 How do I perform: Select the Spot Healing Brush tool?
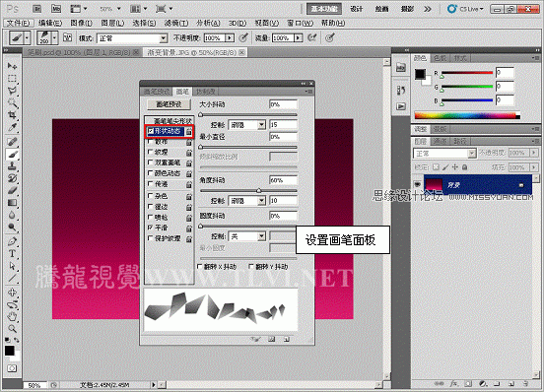click(12, 142)
